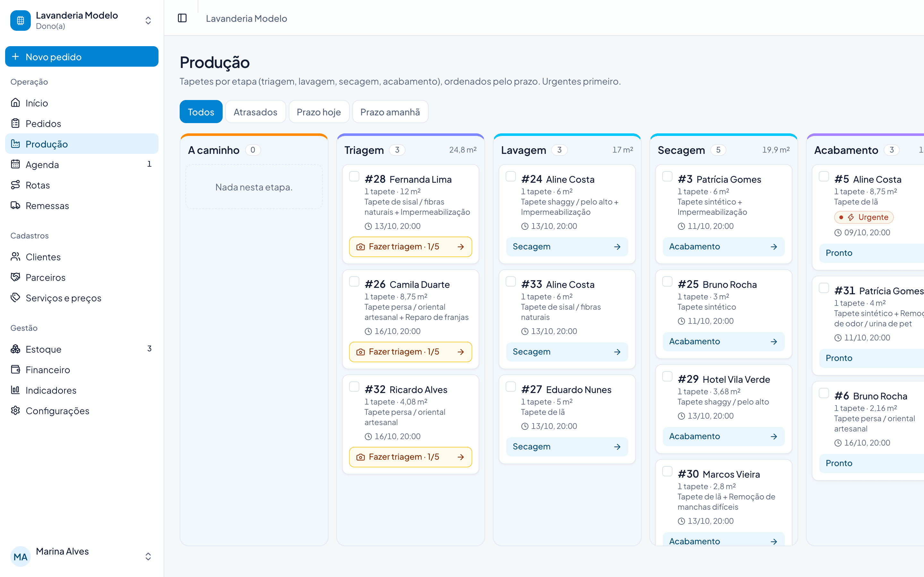Toggle the sidebar panel icon
The image size is (924, 577).
pyautogui.click(x=182, y=18)
